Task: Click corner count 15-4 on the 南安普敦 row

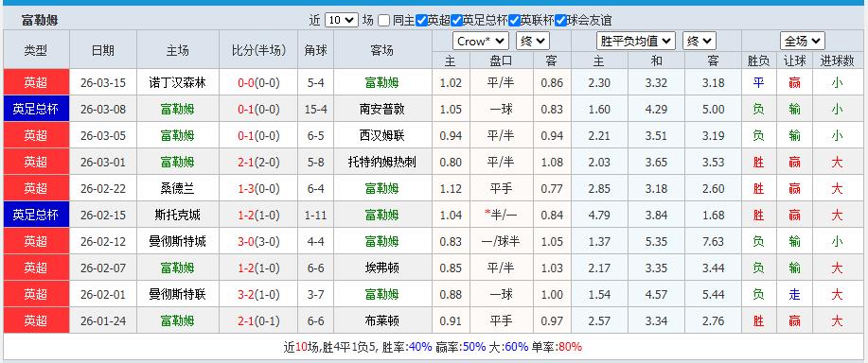Action: pos(315,110)
